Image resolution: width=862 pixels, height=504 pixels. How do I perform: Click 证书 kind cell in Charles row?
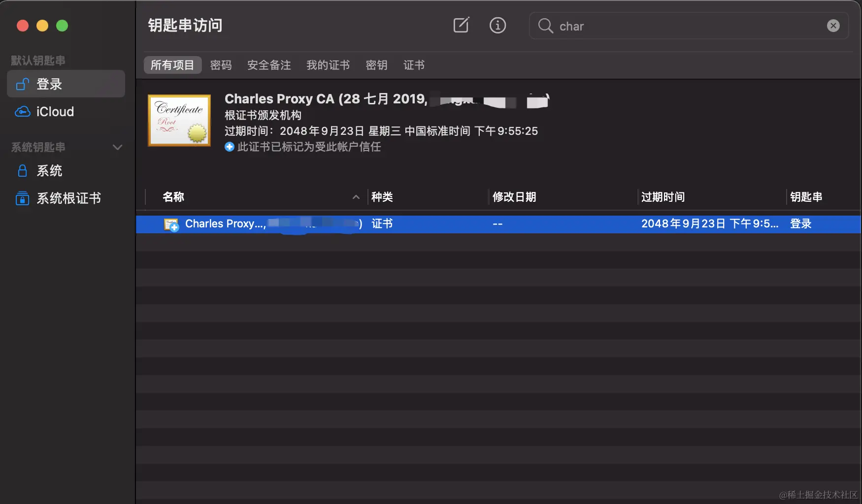(382, 224)
